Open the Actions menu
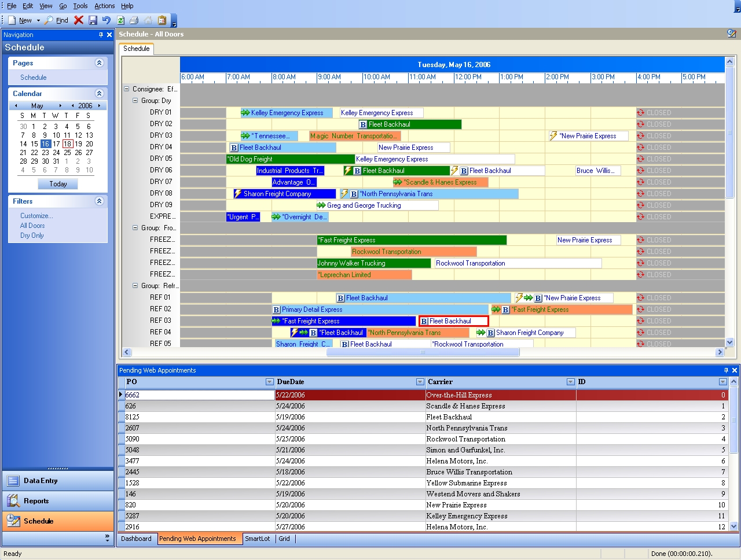This screenshot has width=741, height=560. click(104, 6)
